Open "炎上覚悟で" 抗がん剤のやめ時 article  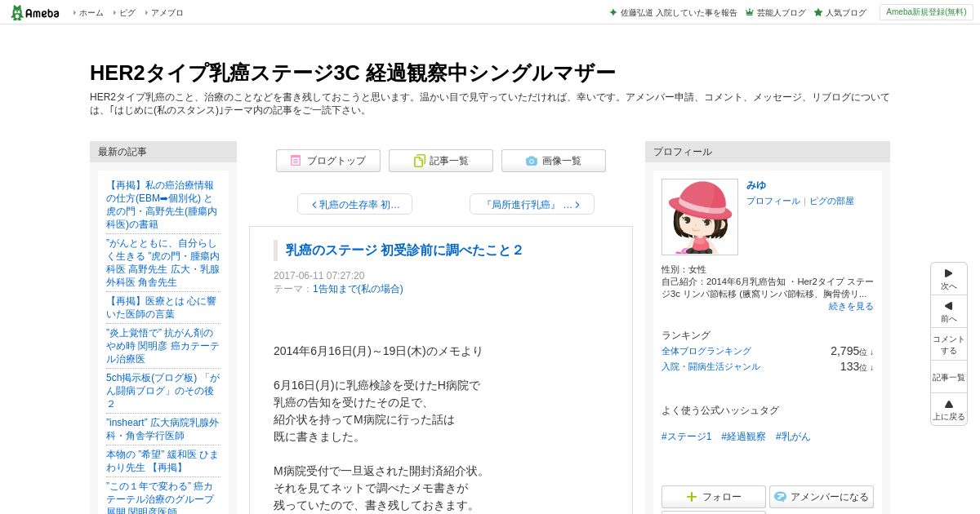[163, 346]
